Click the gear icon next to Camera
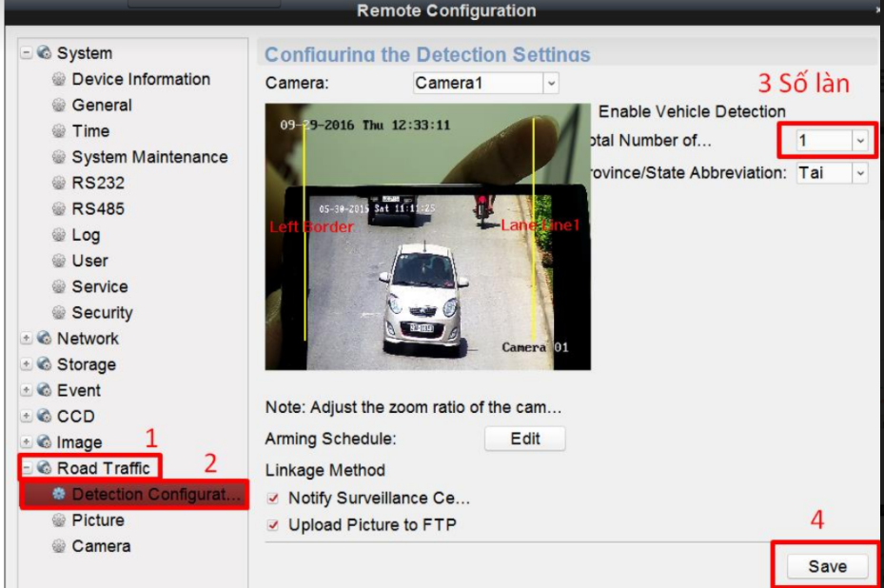Screen dimensions: 884x588 click(60, 546)
